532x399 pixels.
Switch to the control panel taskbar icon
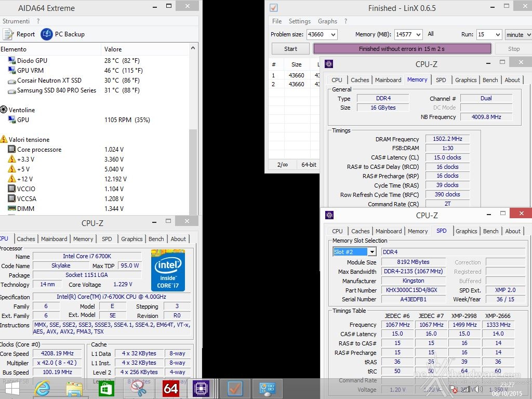pyautogui.click(x=267, y=389)
